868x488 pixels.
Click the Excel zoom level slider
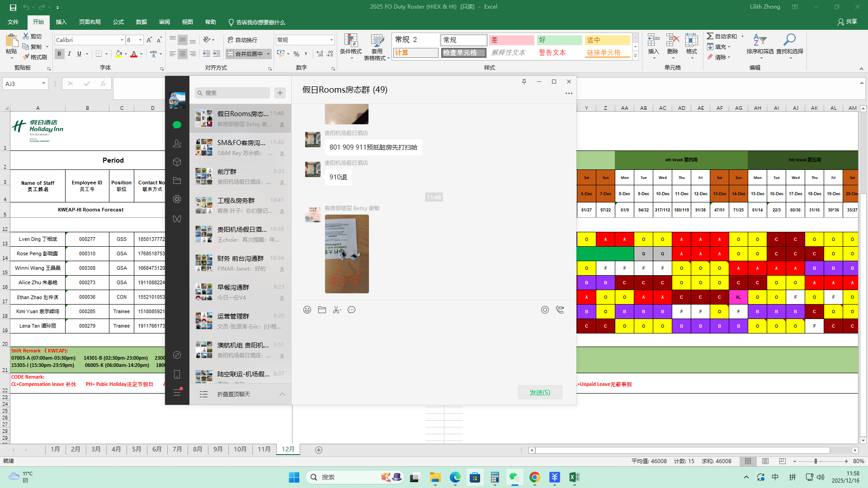(816, 461)
